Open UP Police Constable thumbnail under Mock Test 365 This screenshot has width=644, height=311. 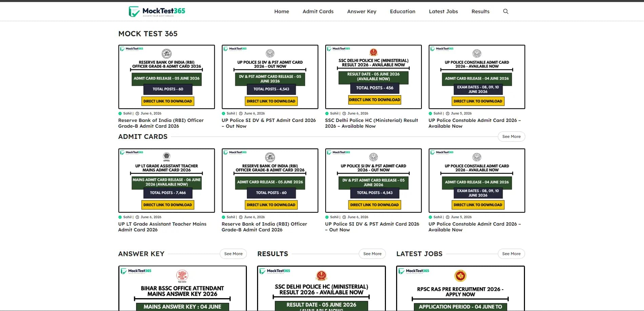click(x=477, y=77)
